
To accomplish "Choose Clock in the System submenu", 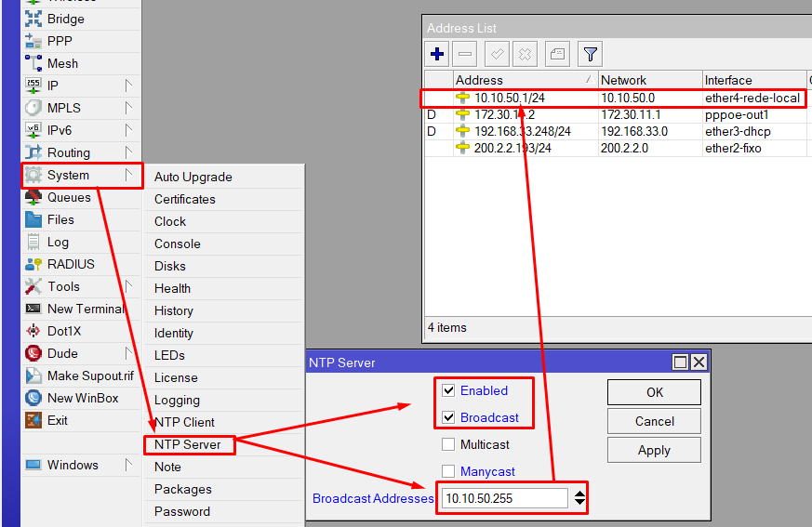I will click(170, 221).
